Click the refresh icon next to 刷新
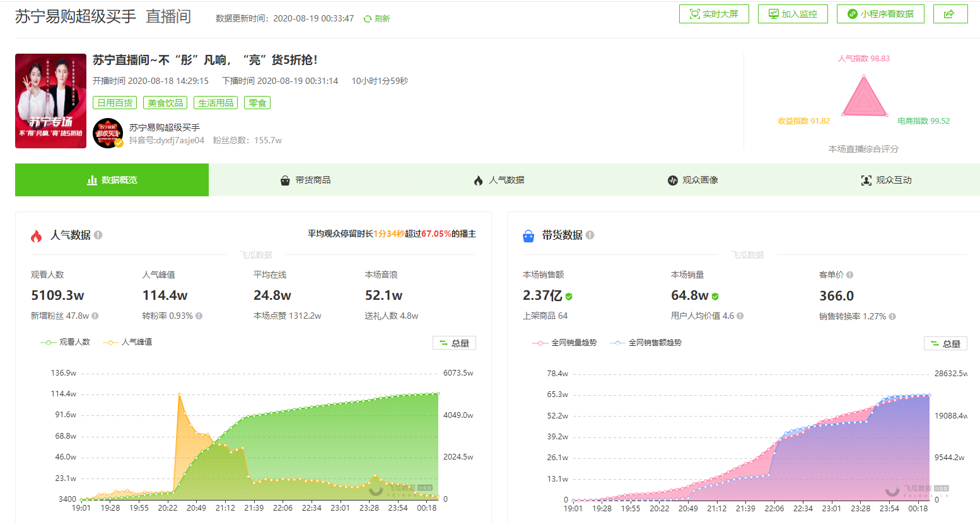This screenshot has height=522, width=980. click(368, 19)
